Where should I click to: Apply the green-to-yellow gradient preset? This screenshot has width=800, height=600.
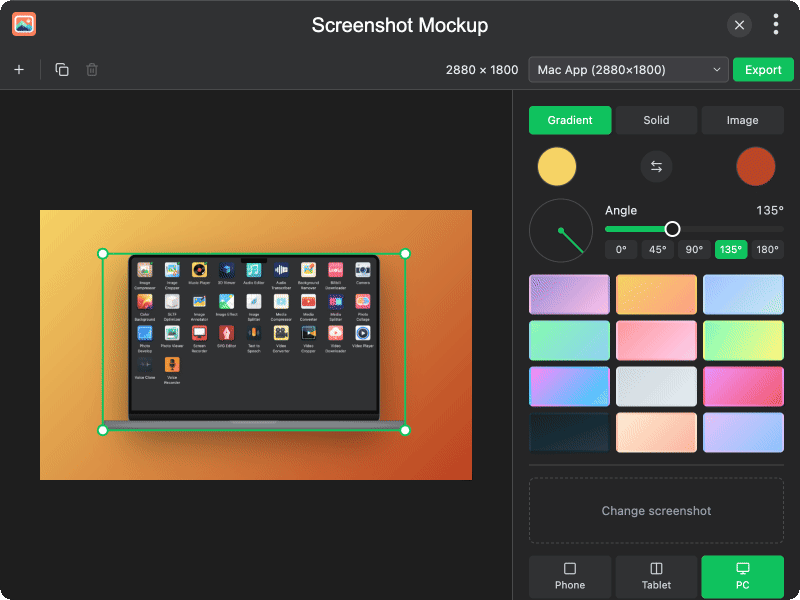point(743,340)
